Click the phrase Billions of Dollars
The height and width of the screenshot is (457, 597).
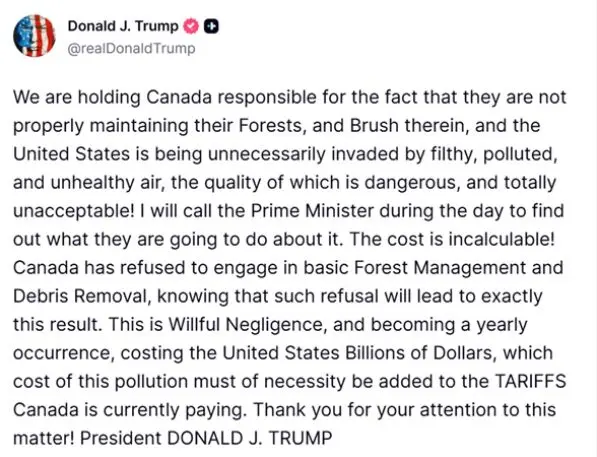click(x=420, y=353)
